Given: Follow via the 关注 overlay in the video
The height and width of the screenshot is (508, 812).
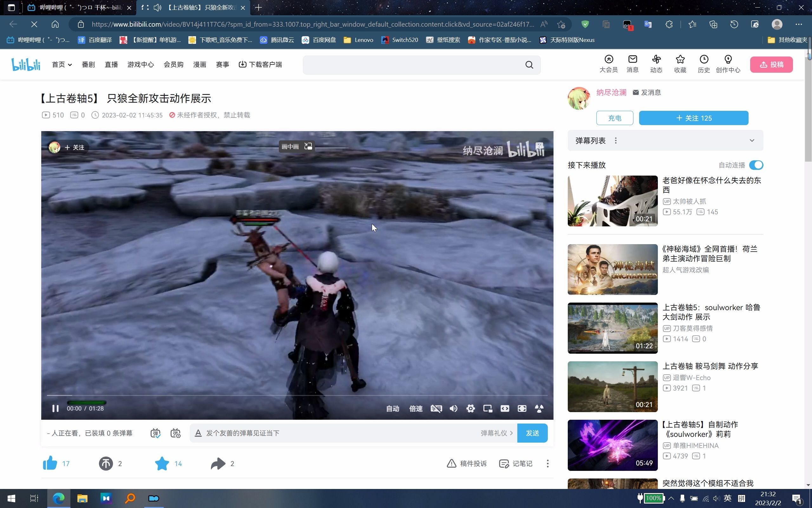Looking at the screenshot, I should [x=75, y=147].
